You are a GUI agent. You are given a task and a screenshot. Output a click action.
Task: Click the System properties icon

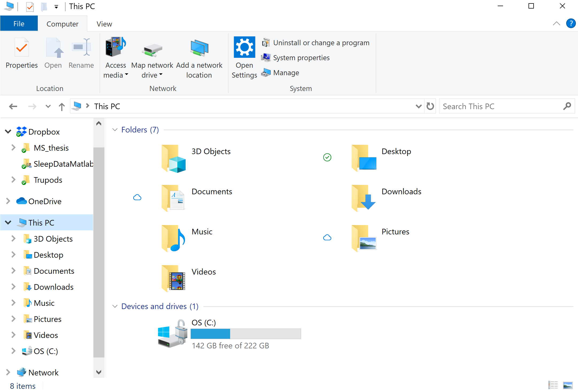pos(265,57)
